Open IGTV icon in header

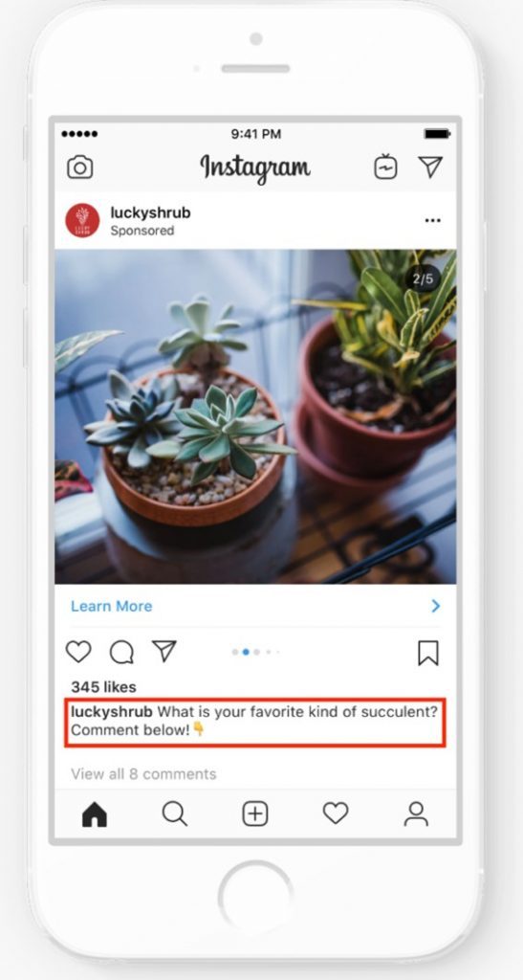pyautogui.click(x=385, y=167)
